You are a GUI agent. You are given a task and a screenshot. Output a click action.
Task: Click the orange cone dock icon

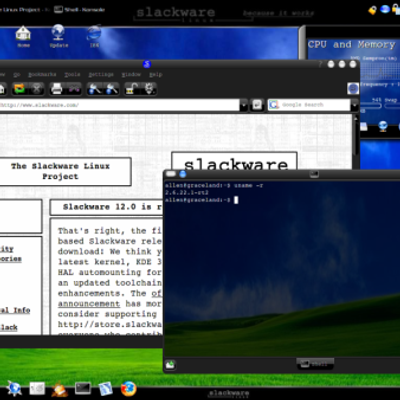click(x=60, y=389)
